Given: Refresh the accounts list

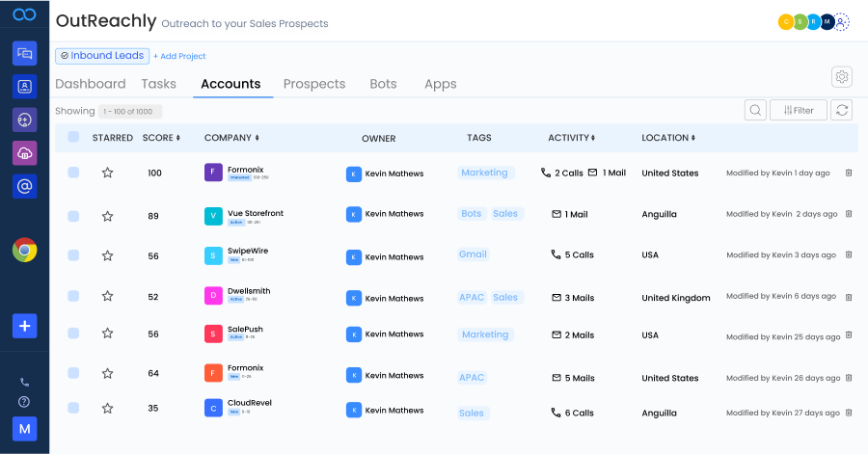Looking at the screenshot, I should pyautogui.click(x=842, y=110).
